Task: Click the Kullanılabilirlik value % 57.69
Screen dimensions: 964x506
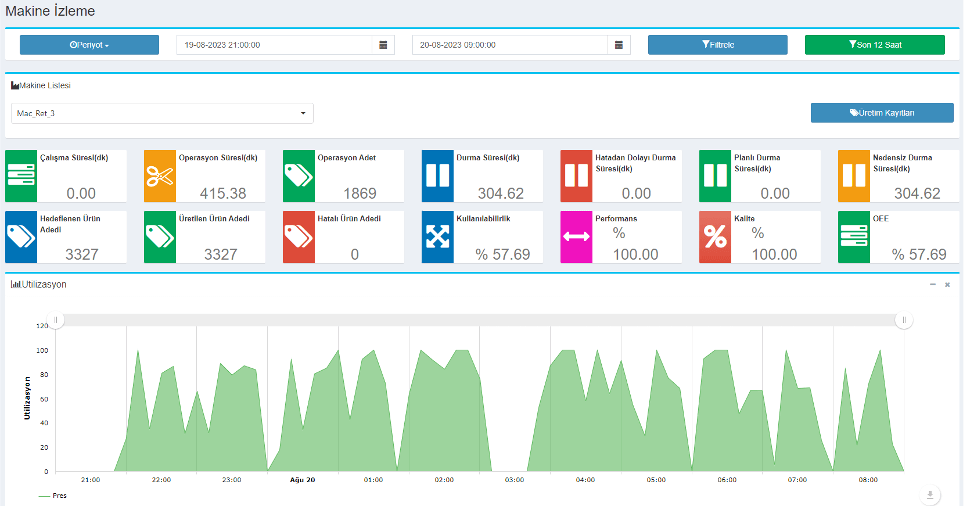Action: (x=503, y=255)
